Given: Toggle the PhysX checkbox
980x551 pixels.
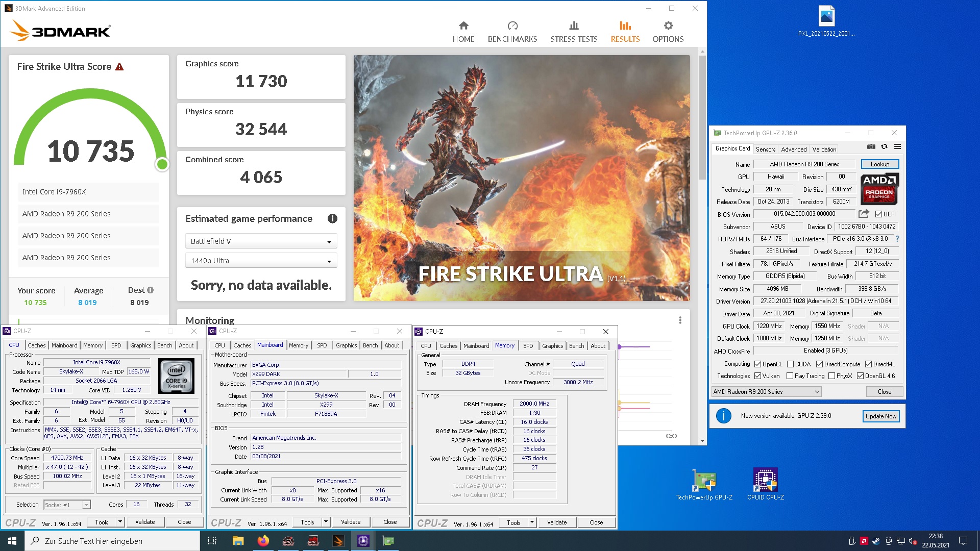Looking at the screenshot, I should point(831,376).
